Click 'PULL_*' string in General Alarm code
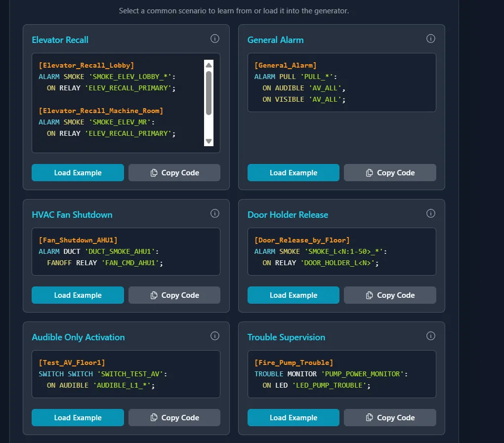504x443 pixels. click(x=317, y=77)
